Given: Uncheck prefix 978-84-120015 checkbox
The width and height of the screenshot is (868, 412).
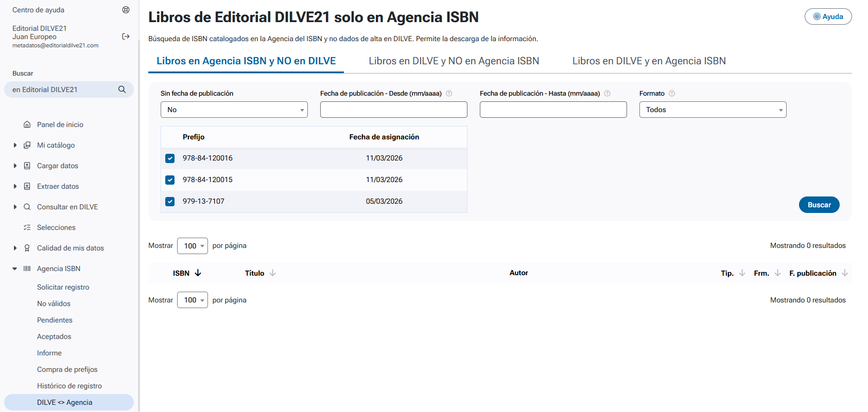Looking at the screenshot, I should point(170,180).
